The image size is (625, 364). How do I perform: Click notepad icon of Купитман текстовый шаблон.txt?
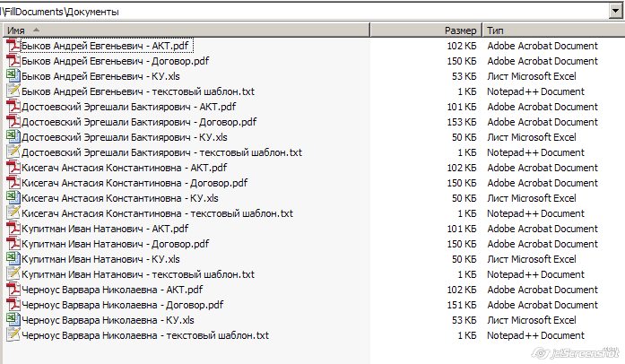click(x=13, y=274)
